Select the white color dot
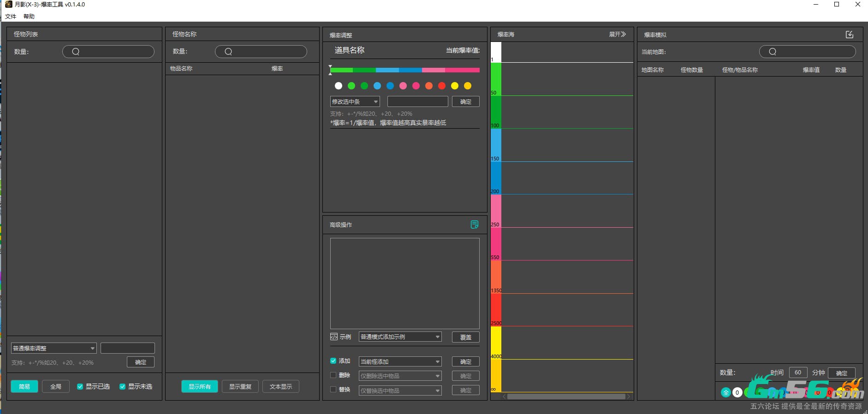 pyautogui.click(x=339, y=86)
